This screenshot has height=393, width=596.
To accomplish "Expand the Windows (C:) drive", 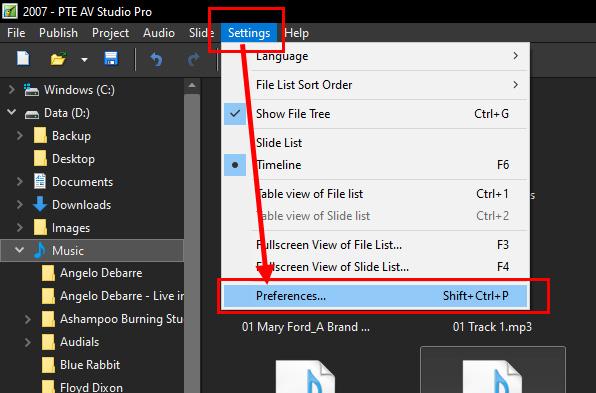I will pyautogui.click(x=11, y=90).
